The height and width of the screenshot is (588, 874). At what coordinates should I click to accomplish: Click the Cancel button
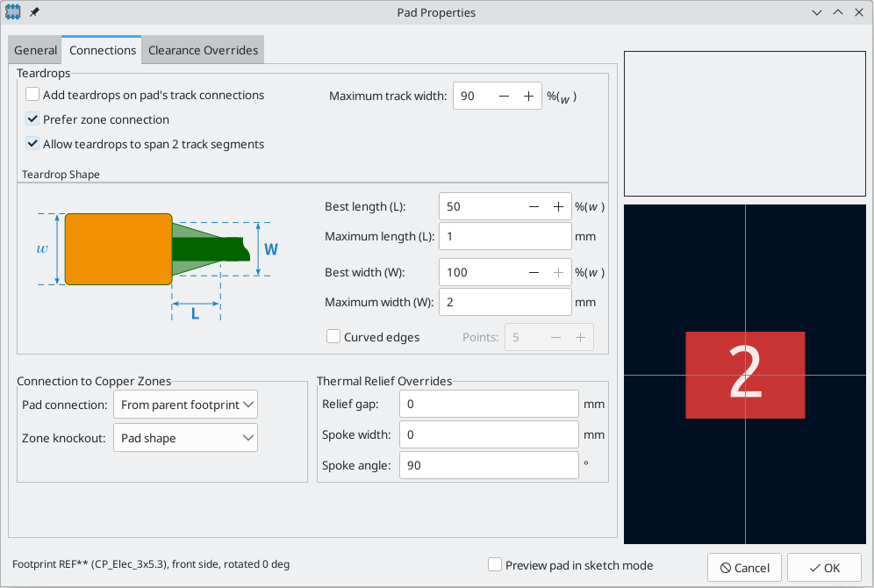[744, 568]
